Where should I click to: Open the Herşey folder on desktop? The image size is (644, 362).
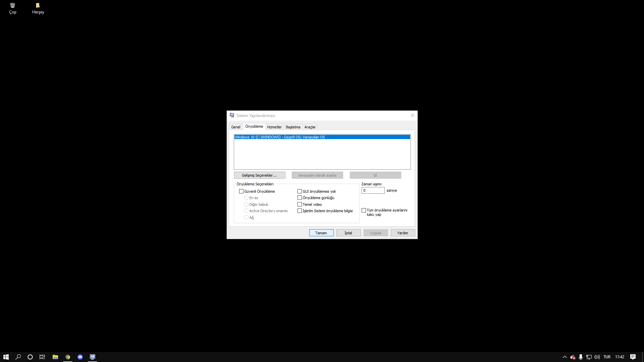38,8
